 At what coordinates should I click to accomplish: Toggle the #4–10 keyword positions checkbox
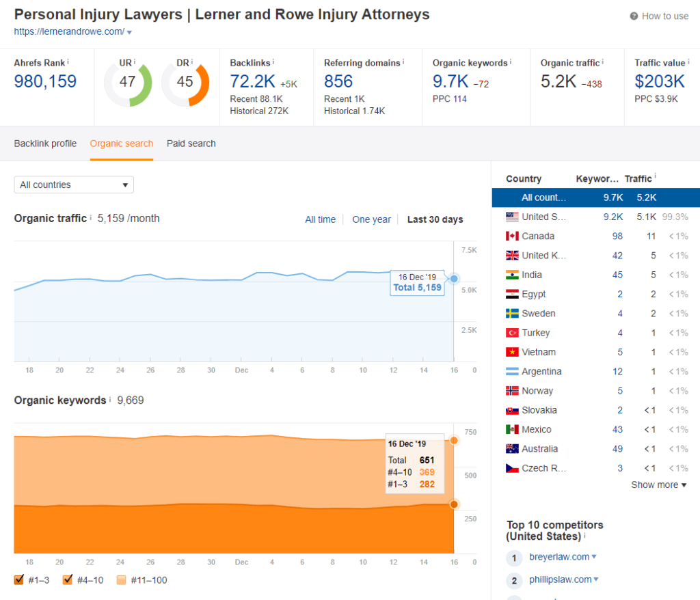coord(68,580)
